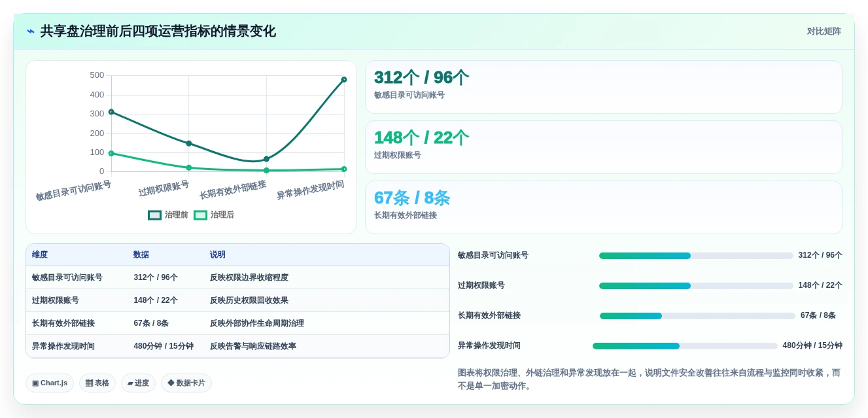Select table cell 长期有效外部链接
The width and height of the screenshot is (868, 418).
click(x=63, y=323)
